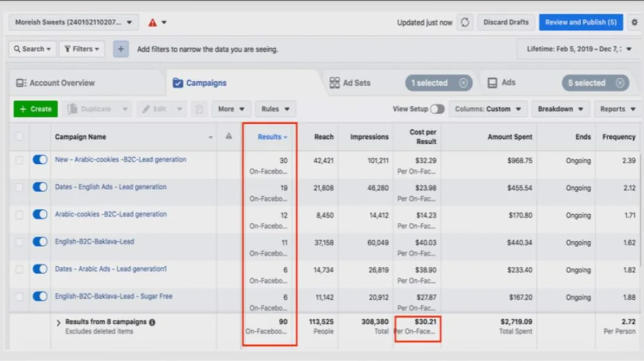Click the Review and Publish button
Image resolution: width=644 pixels, height=361 pixels.
coord(581,23)
